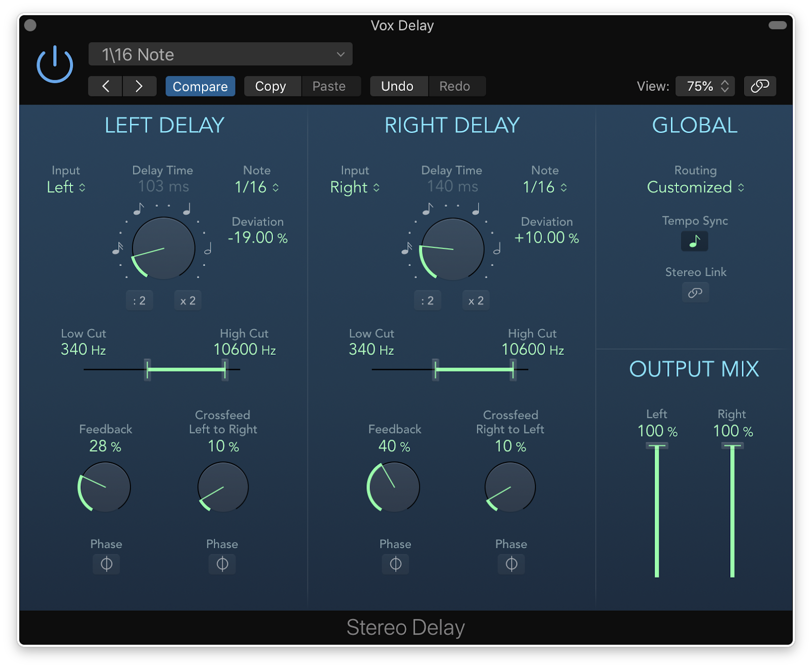Click Right Delay Low Cut slider handle
Image resolution: width=812 pixels, height=668 pixels.
[435, 370]
